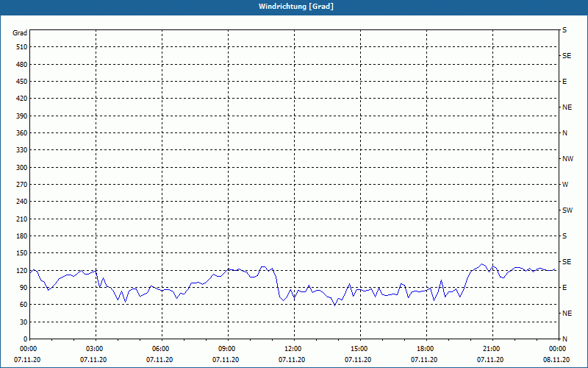The height and width of the screenshot is (368, 588).
Task: Select the 60 value on left axis
Action: (x=23, y=305)
